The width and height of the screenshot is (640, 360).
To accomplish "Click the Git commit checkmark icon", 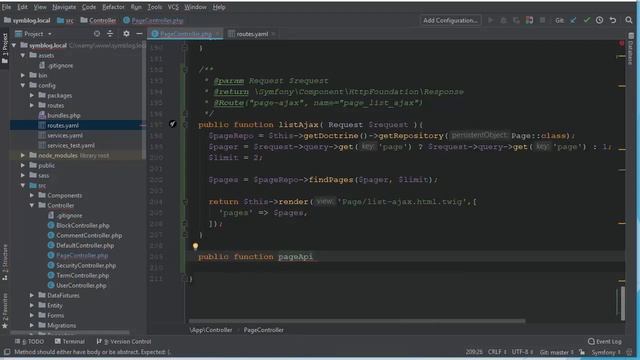I will click(587, 20).
